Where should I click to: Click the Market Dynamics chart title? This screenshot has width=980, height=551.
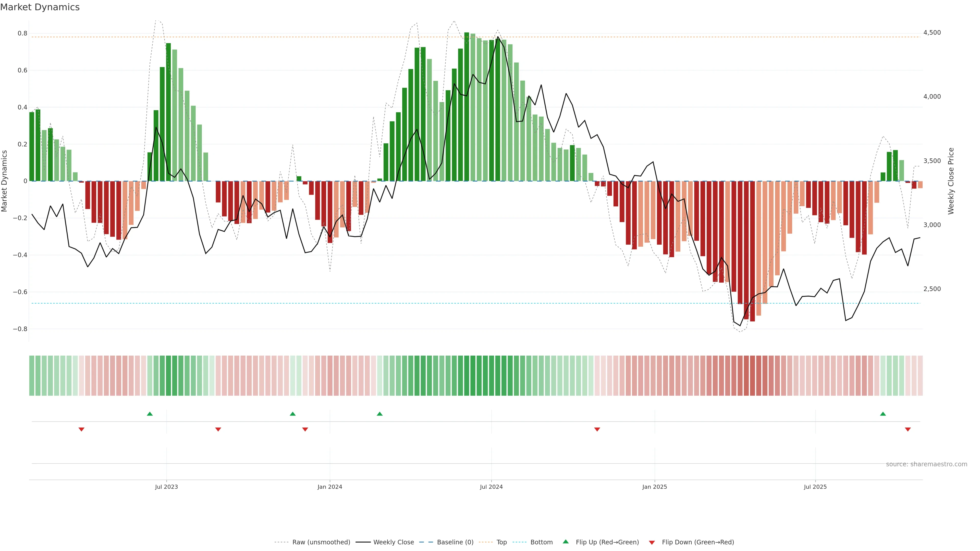click(x=40, y=7)
